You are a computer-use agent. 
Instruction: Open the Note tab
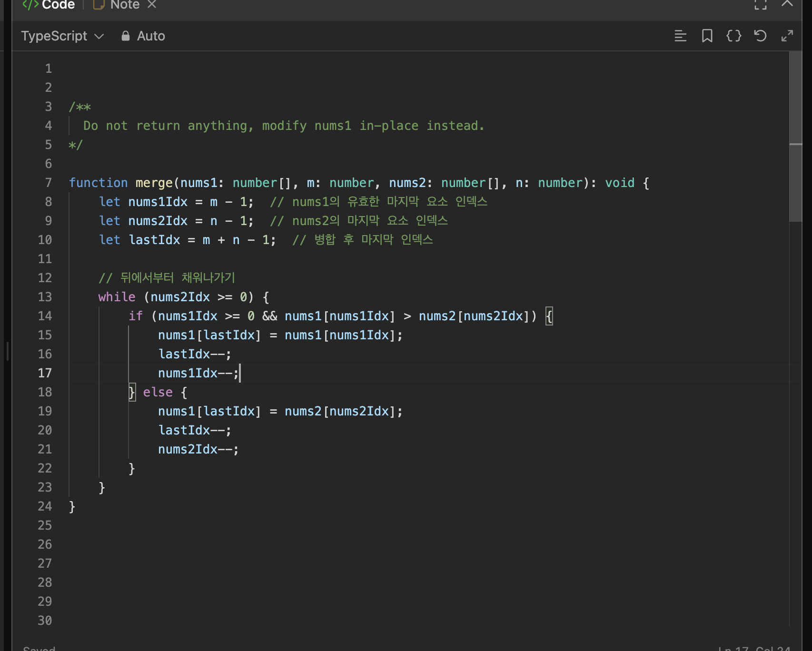116,5
